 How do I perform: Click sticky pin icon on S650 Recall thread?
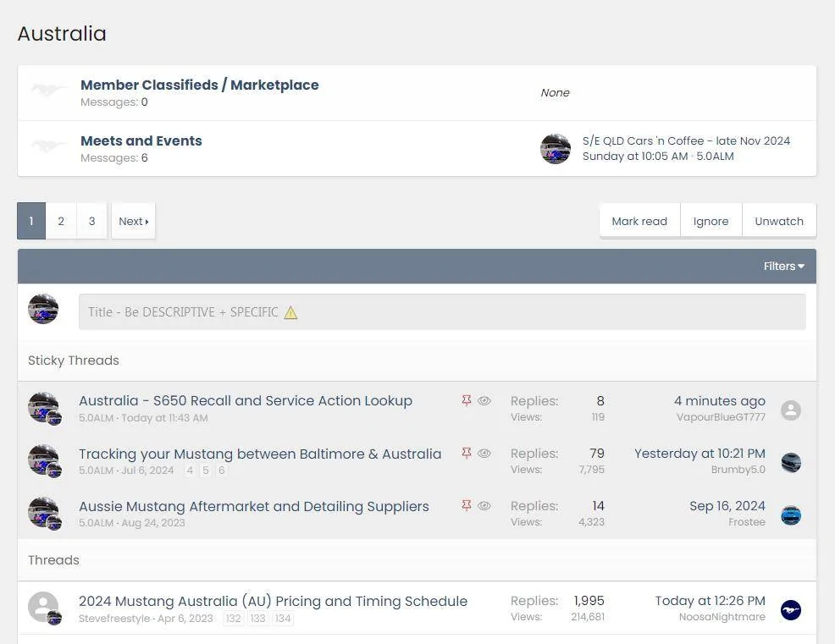tap(467, 401)
